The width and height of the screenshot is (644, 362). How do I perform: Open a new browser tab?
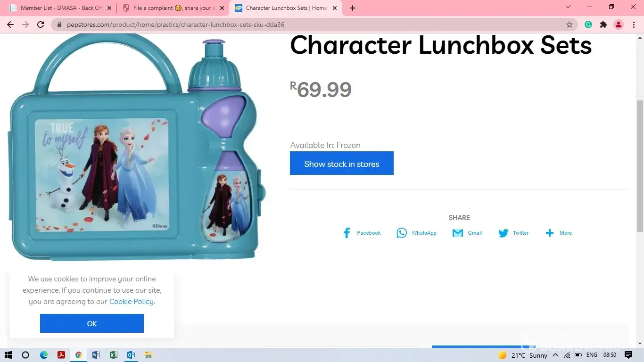[353, 8]
